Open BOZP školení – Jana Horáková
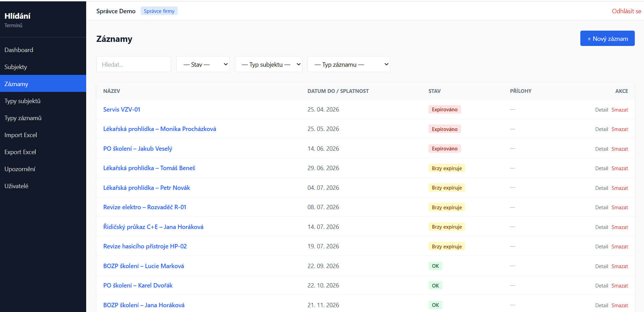 click(x=144, y=305)
